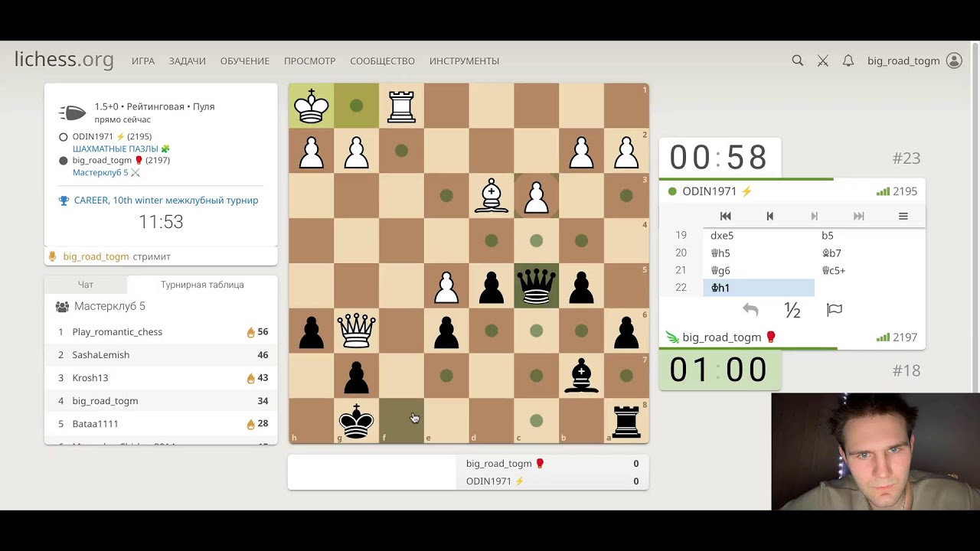This screenshot has height=551, width=980.
Task: Open the notifications bell
Action: click(x=848, y=60)
